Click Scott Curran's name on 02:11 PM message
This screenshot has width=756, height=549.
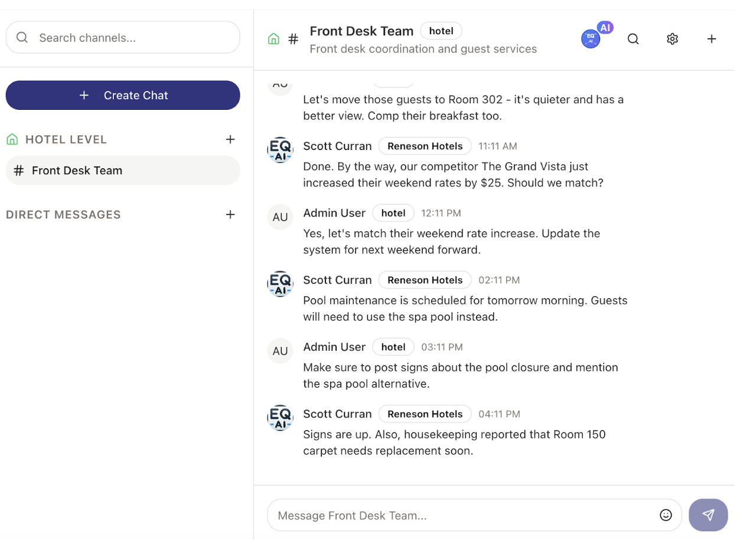pyautogui.click(x=337, y=280)
